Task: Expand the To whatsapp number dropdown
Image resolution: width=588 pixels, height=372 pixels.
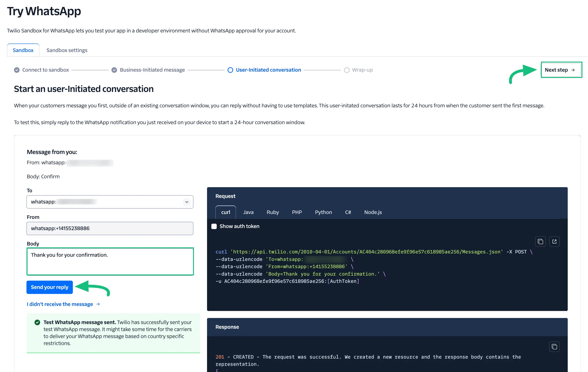Action: coord(186,201)
